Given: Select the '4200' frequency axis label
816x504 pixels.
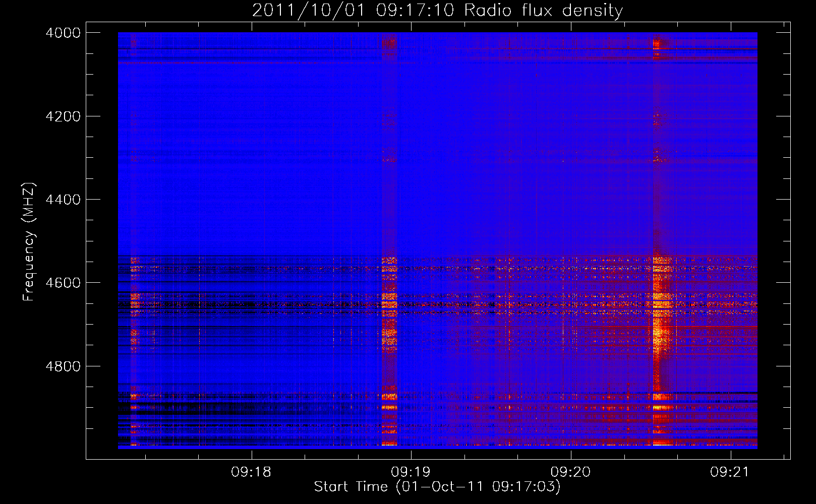Looking at the screenshot, I should [x=63, y=116].
